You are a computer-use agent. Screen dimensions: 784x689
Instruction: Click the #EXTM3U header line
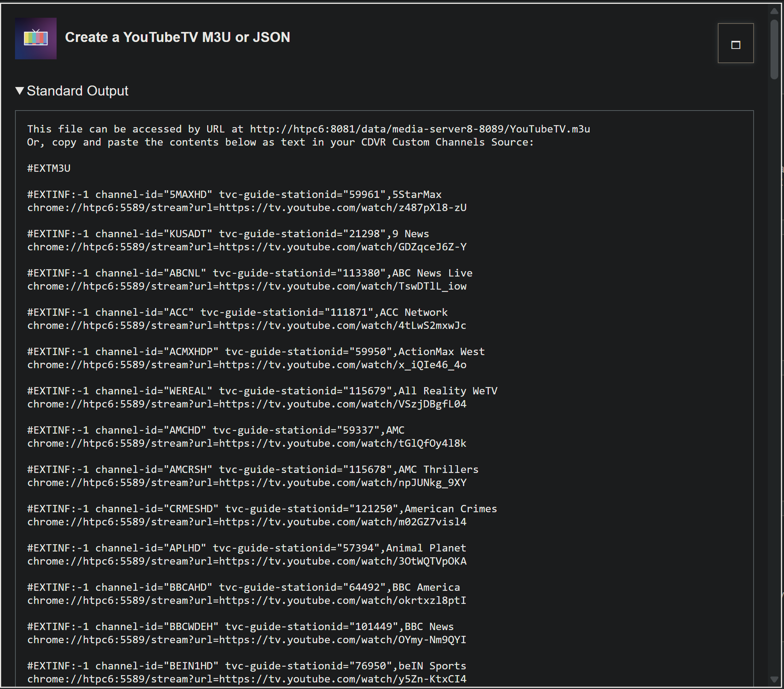pos(49,168)
